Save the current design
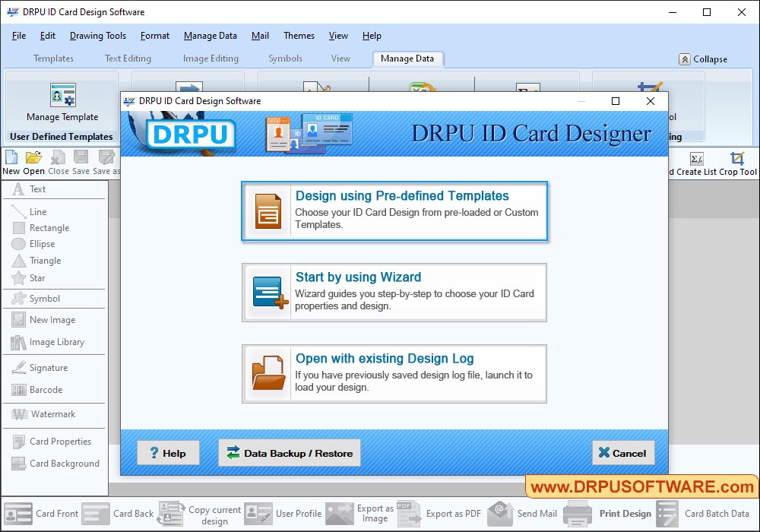760x532 pixels. [81, 161]
